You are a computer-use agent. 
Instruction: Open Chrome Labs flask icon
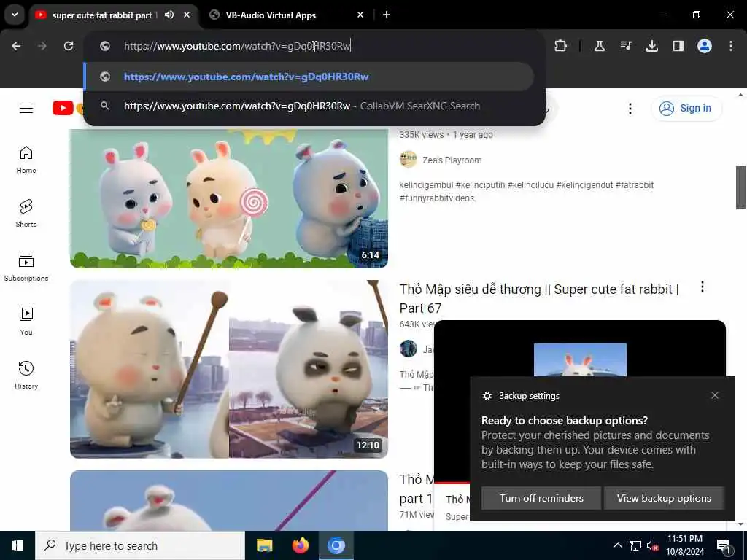point(600,46)
